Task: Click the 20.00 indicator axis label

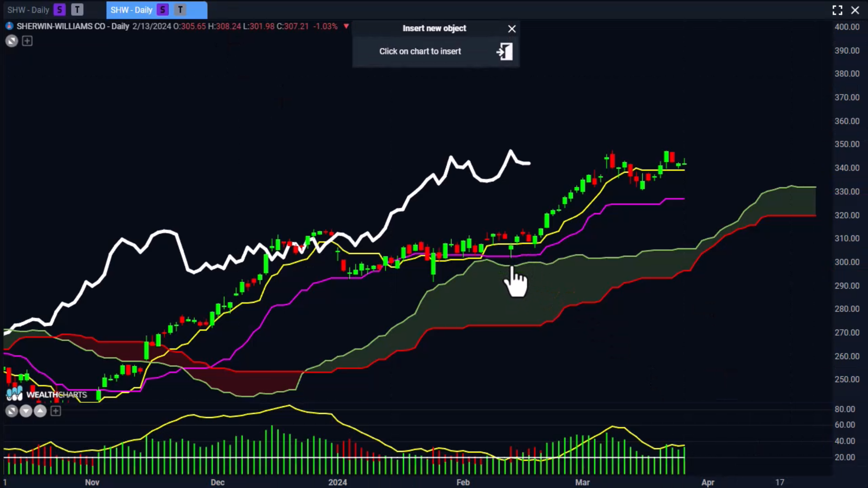Action: 844,457
